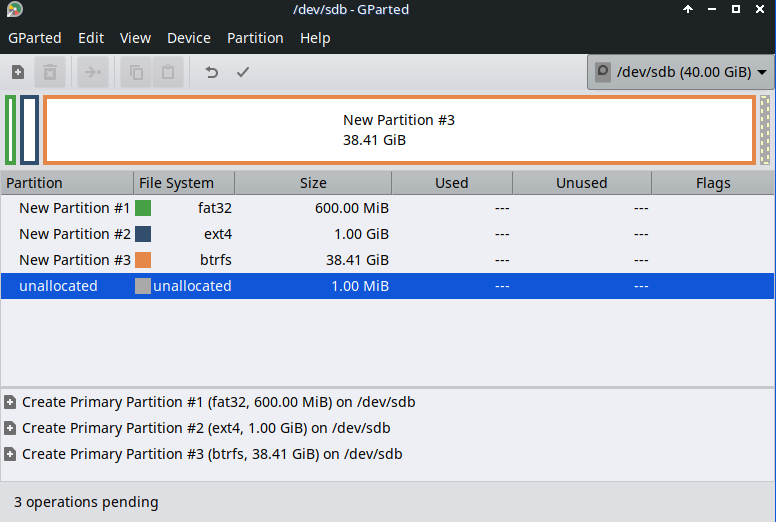Sort by the Size column header
Image resolution: width=776 pixels, height=522 pixels.
313,183
